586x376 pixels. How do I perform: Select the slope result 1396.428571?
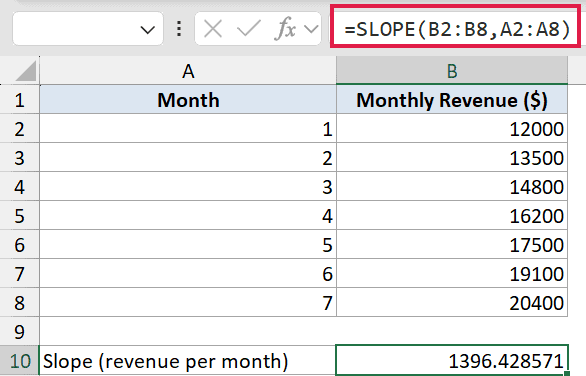(452, 361)
